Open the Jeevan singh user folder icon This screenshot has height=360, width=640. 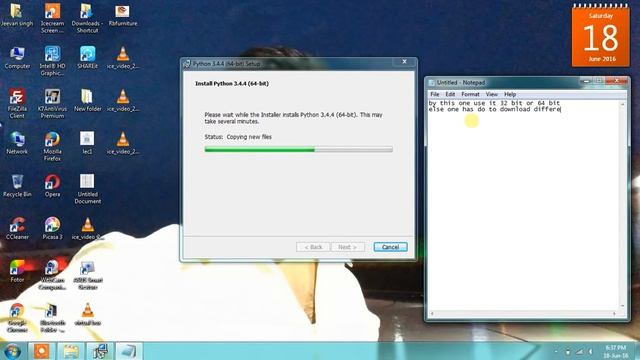17,15
